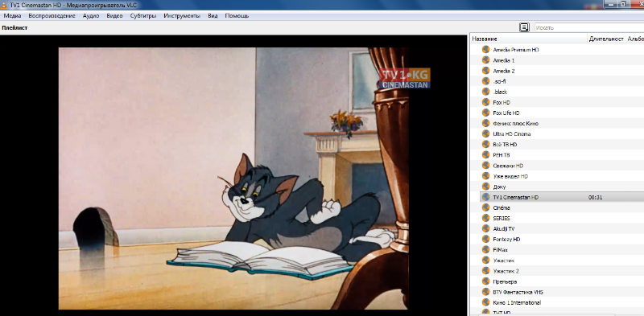644x316 pixels.
Task: Open the Аудио menu
Action: coord(91,16)
